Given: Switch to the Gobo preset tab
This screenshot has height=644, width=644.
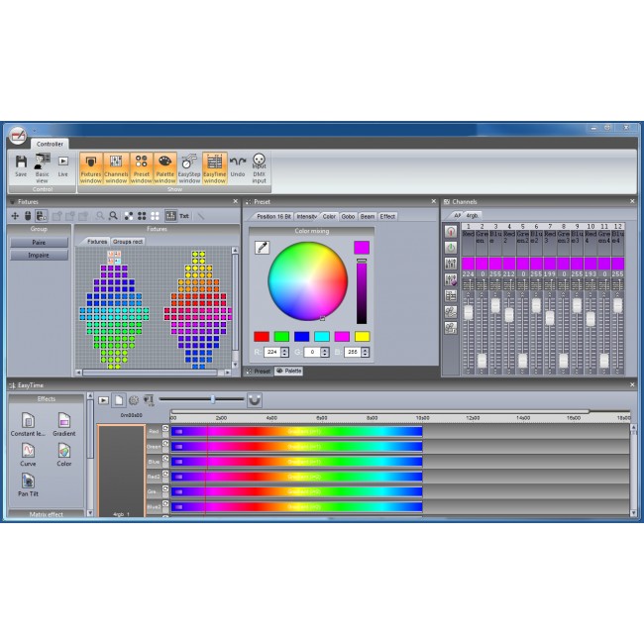Looking at the screenshot, I should [348, 216].
